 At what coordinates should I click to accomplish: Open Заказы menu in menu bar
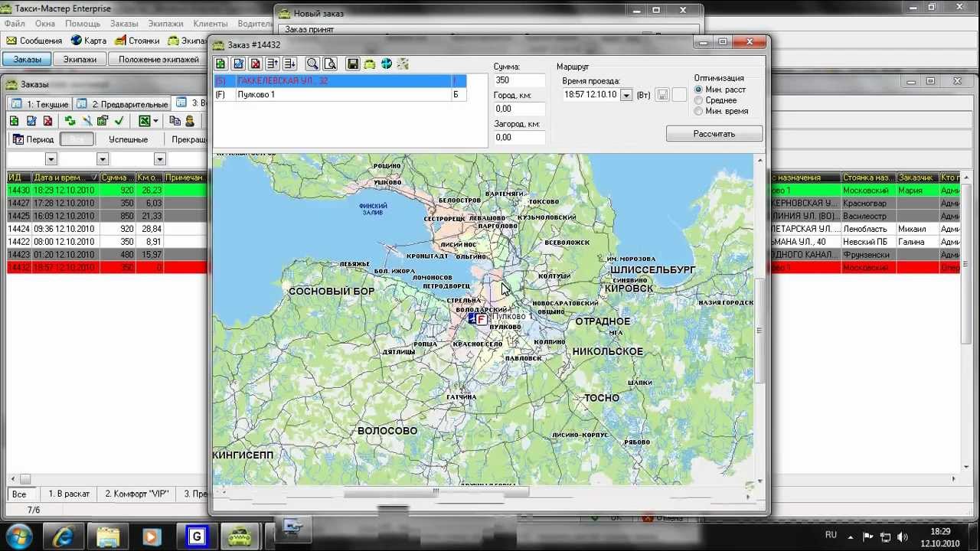coord(124,24)
